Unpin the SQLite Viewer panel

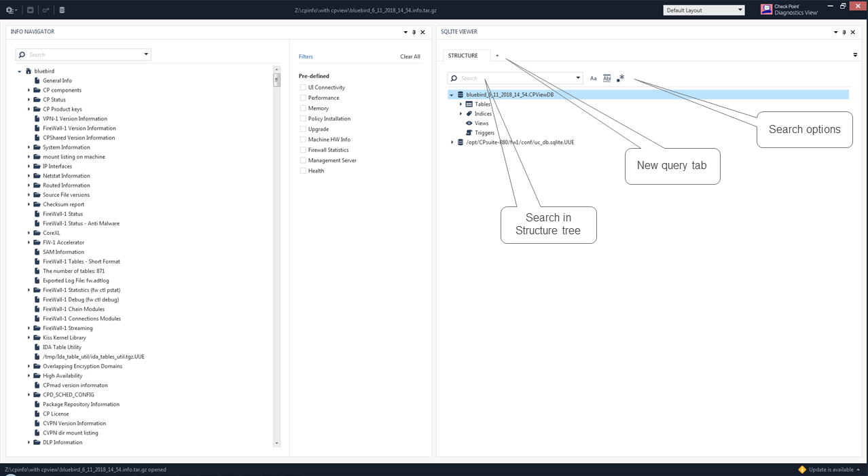[x=844, y=32]
